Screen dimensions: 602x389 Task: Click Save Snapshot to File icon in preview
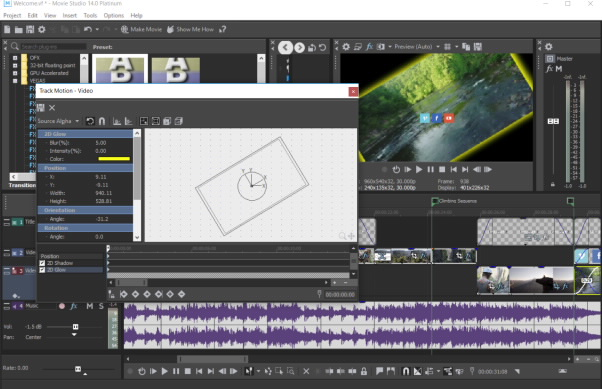(x=478, y=46)
